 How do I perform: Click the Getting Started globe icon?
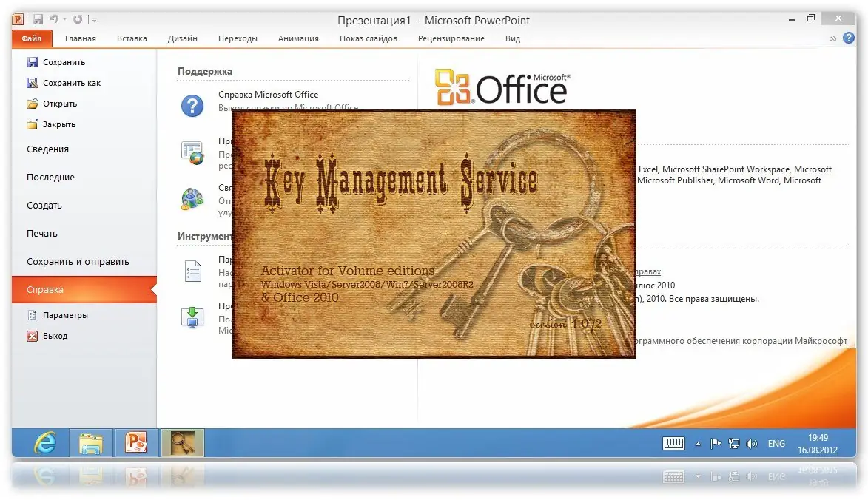pos(192,154)
